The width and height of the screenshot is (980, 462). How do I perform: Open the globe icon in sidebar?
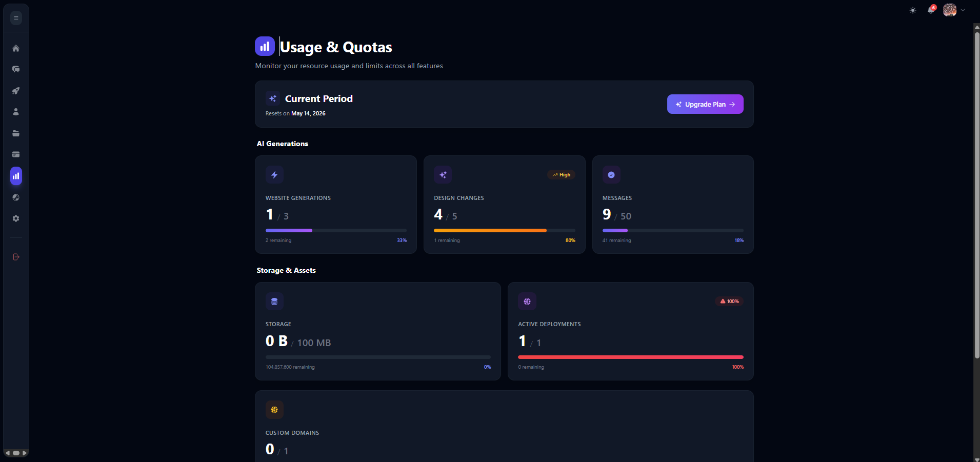(16, 197)
